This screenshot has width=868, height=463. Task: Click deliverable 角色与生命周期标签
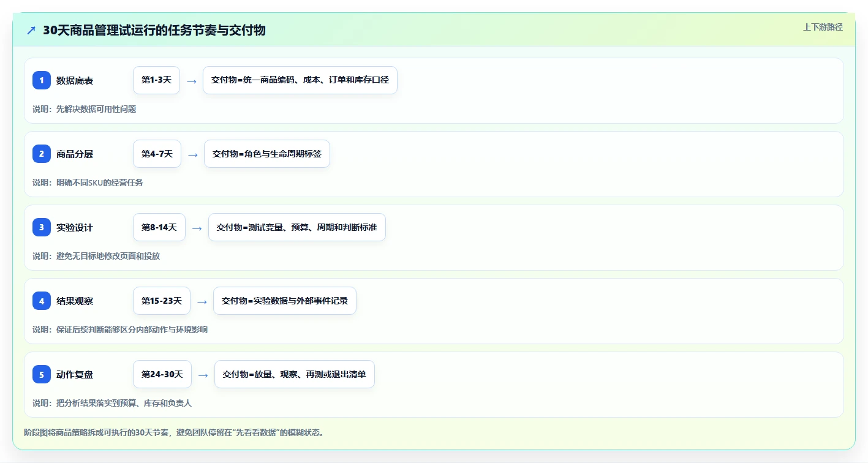coord(267,154)
